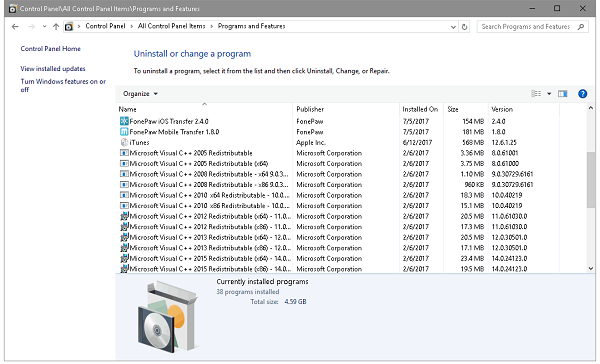Expand the chevron after Control Panel breadcrumb
Viewport: 600px width, 364px height.
[x=131, y=26]
